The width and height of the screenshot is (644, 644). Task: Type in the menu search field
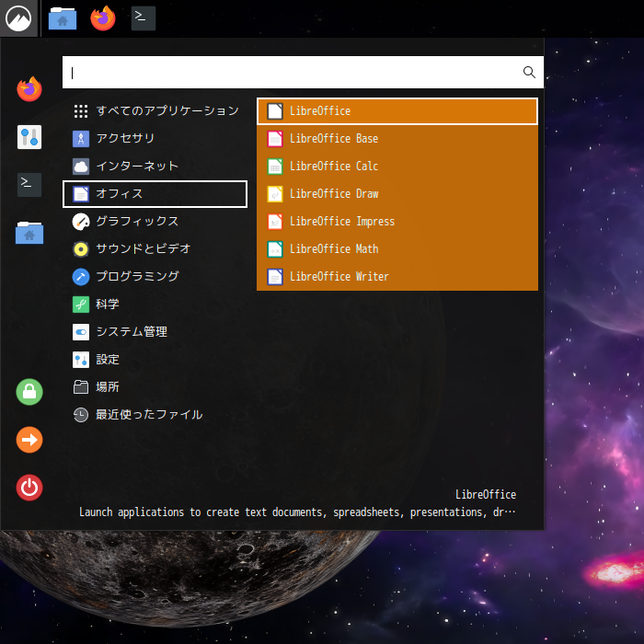coord(293,72)
